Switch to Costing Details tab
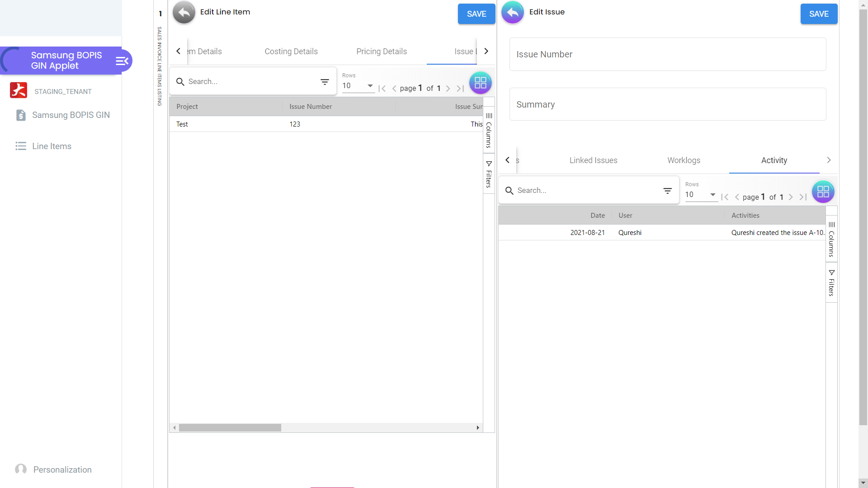The height and width of the screenshot is (488, 868). click(x=291, y=52)
